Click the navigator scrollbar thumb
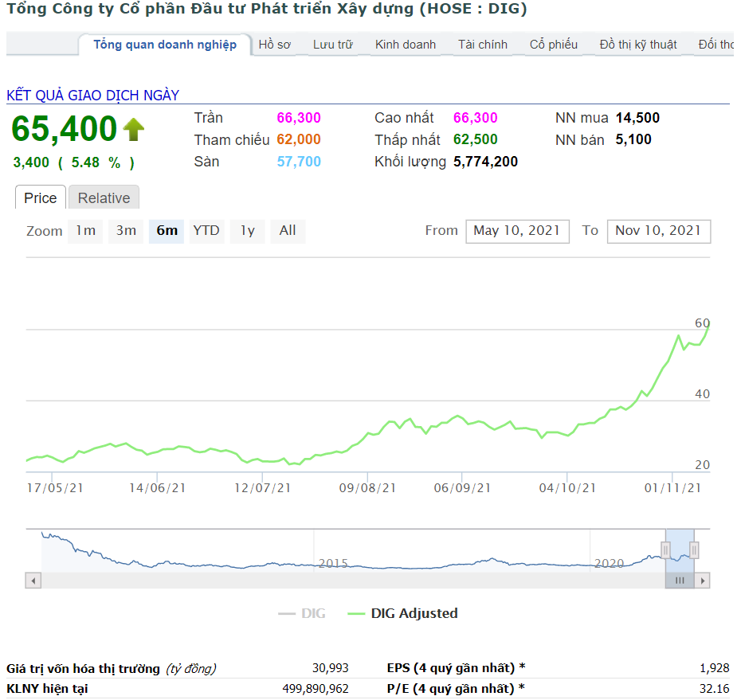The image size is (737, 700). 680,581
